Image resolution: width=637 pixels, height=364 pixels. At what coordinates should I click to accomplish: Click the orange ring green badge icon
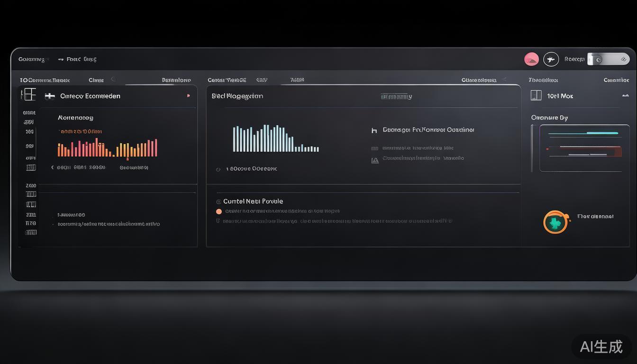(x=555, y=222)
